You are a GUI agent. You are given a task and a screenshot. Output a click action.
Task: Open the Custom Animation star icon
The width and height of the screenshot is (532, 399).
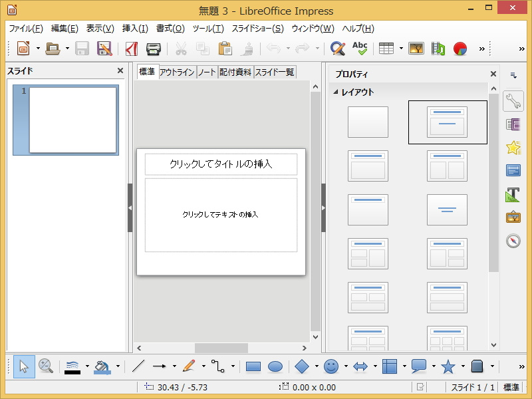(513, 148)
